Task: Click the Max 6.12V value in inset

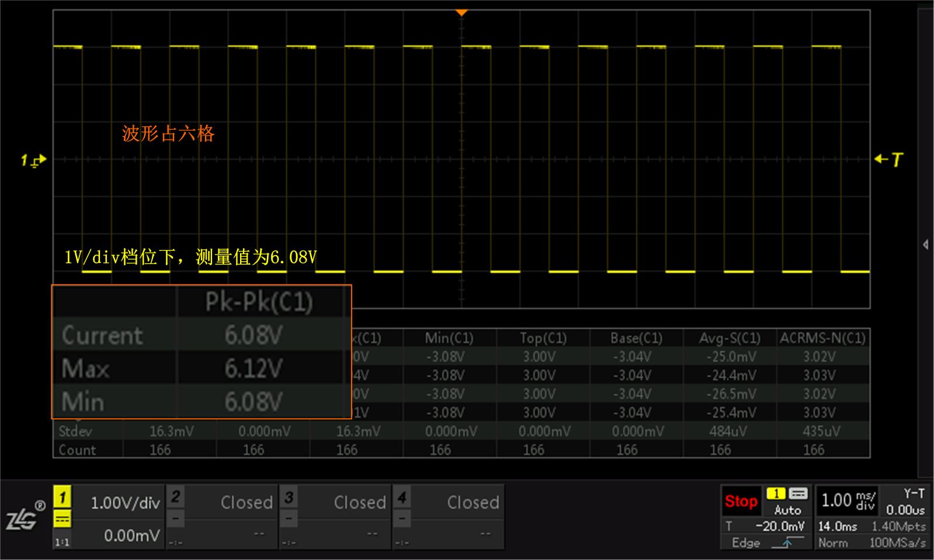Action: coord(254,368)
